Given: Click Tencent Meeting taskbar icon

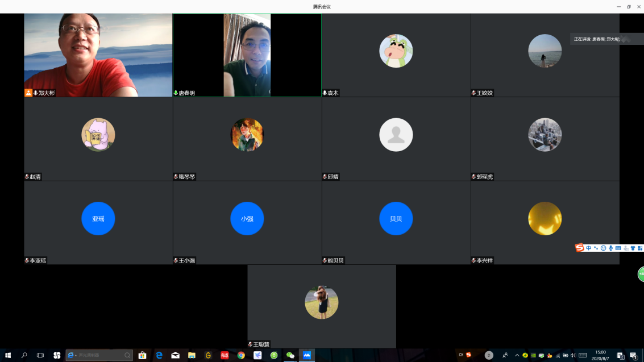Looking at the screenshot, I should (307, 355).
